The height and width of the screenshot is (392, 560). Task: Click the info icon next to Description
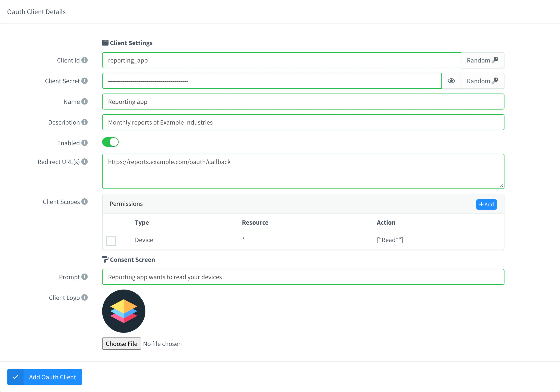[84, 122]
